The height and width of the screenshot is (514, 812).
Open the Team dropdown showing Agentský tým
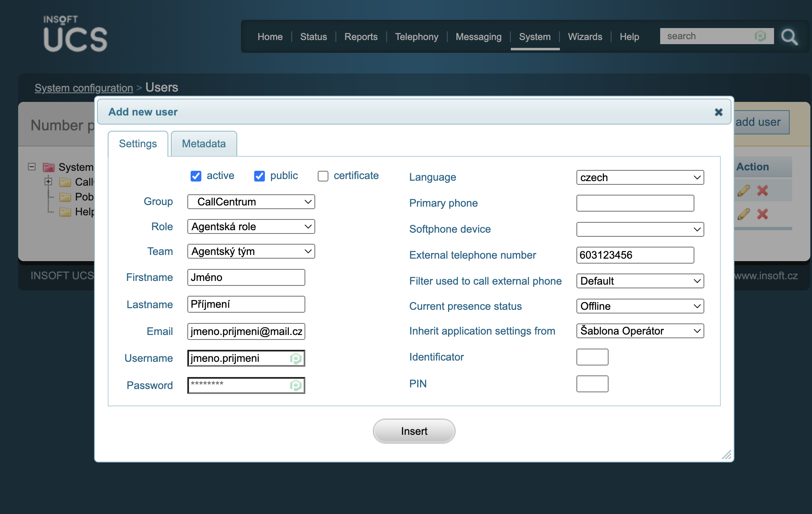click(x=251, y=251)
